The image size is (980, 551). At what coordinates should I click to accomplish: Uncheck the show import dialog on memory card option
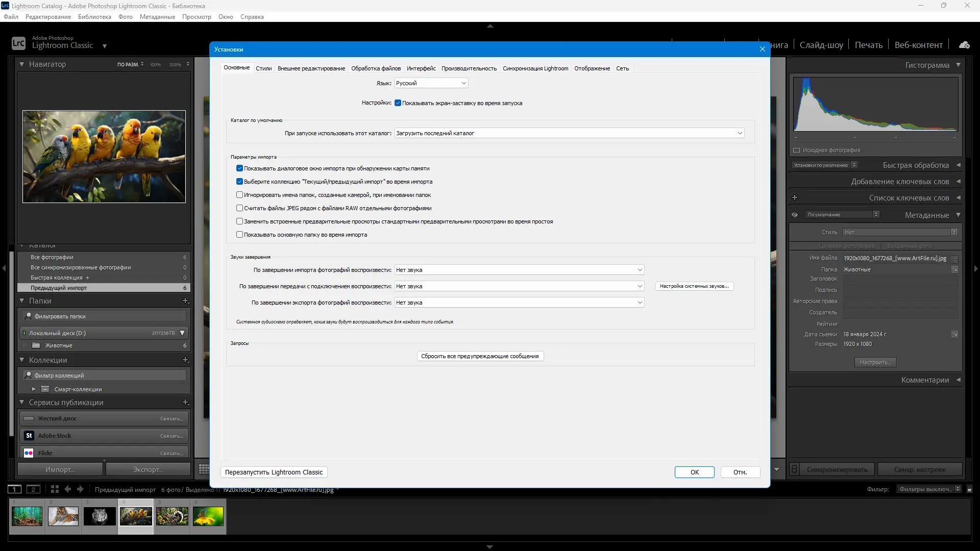tap(239, 168)
